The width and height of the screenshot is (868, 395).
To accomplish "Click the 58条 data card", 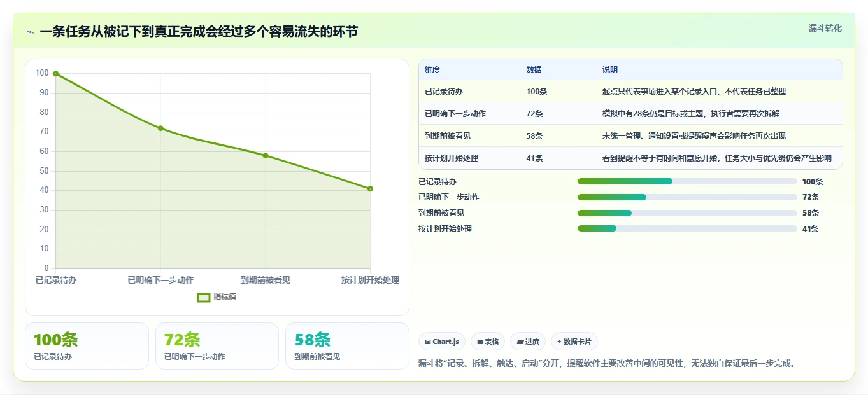I will (x=347, y=346).
